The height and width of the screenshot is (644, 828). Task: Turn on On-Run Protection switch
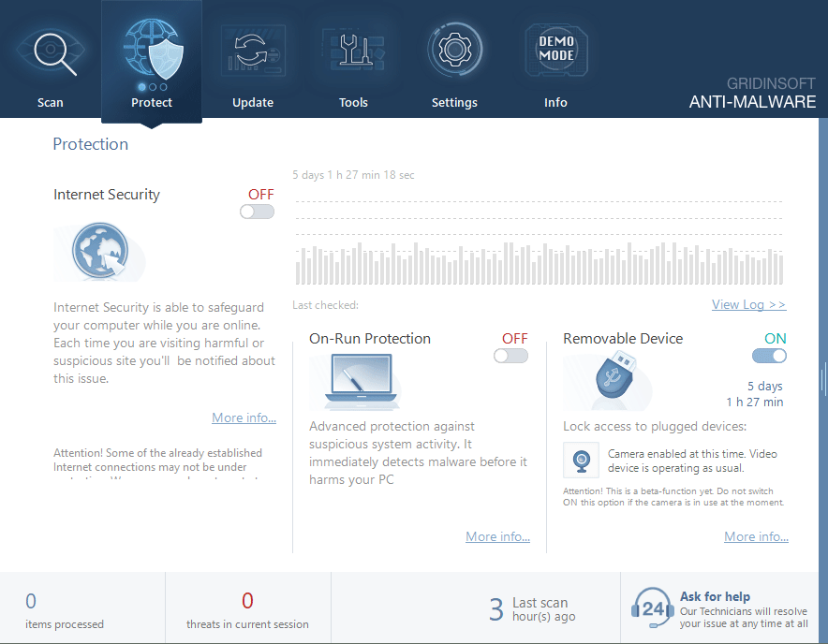click(510, 356)
